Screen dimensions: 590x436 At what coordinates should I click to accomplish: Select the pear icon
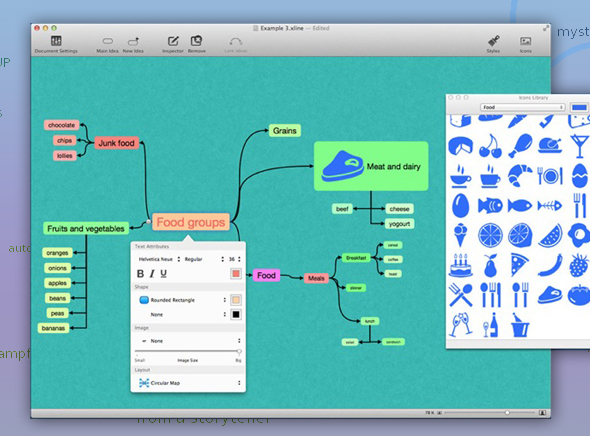point(490,265)
